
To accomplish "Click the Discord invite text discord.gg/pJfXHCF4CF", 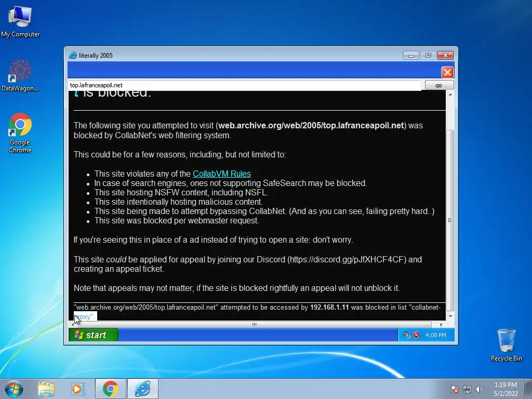I will click(347, 260).
